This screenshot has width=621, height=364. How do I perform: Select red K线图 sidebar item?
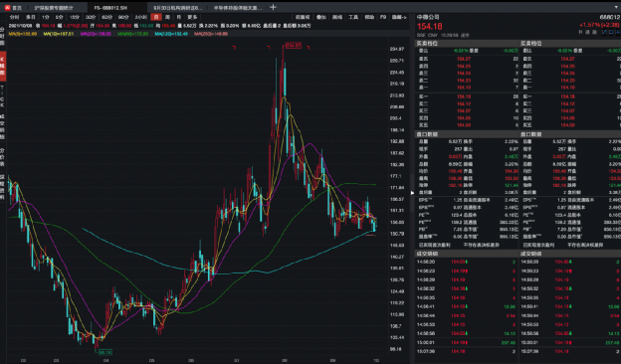click(x=2, y=66)
